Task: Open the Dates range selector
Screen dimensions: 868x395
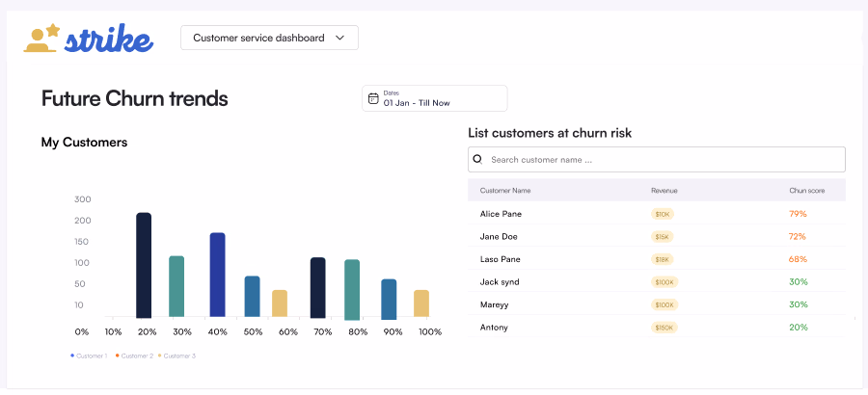Action: click(x=434, y=98)
